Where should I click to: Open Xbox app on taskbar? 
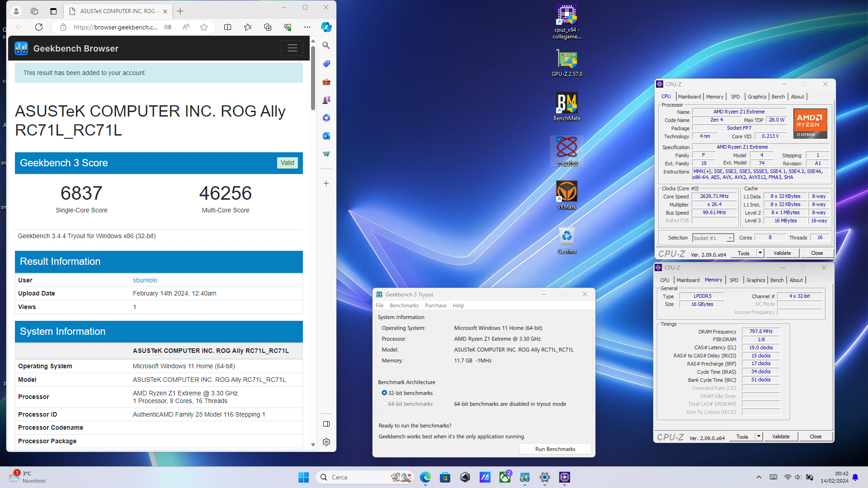[505, 477]
